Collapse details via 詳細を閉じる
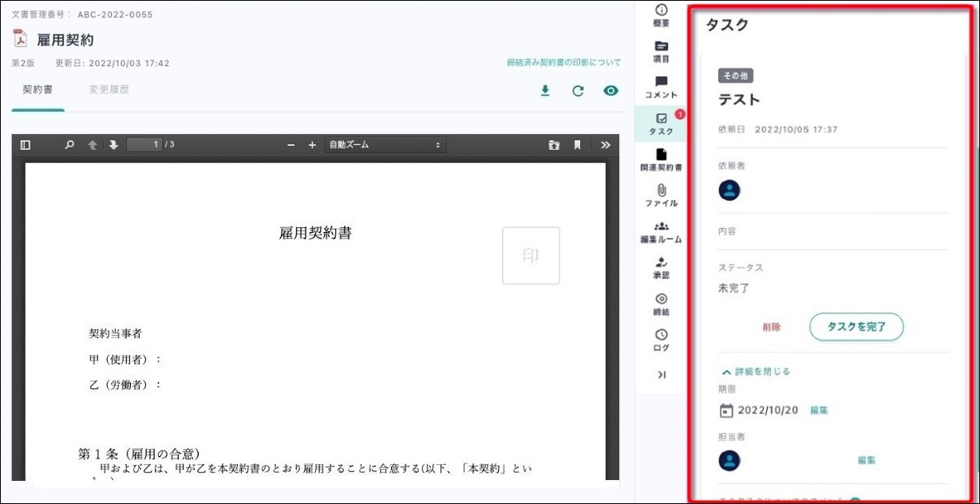 point(755,372)
